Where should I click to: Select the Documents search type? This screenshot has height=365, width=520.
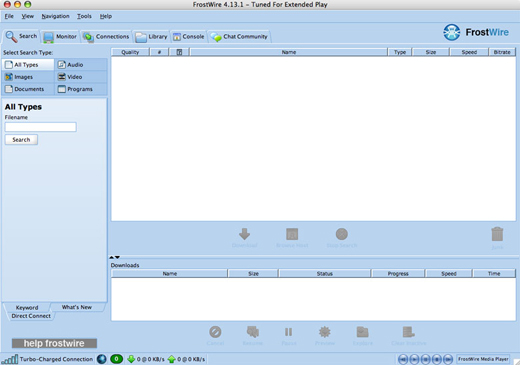pos(28,89)
